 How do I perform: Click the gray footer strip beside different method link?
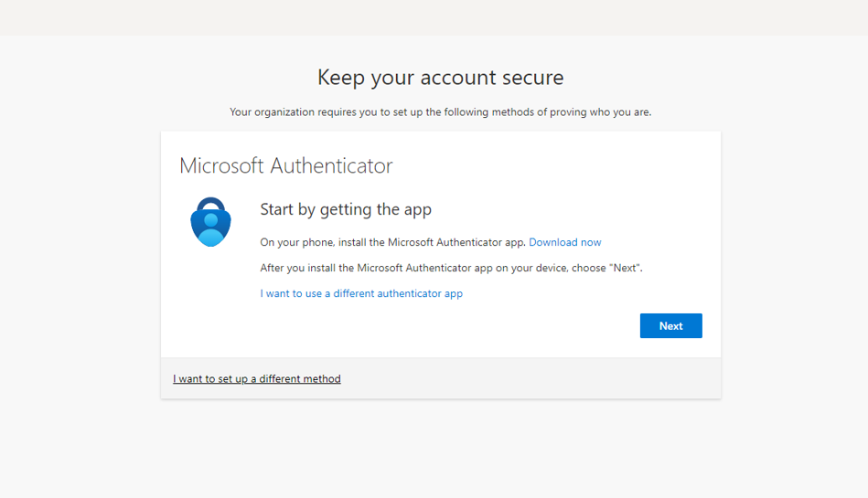[x=530, y=378]
